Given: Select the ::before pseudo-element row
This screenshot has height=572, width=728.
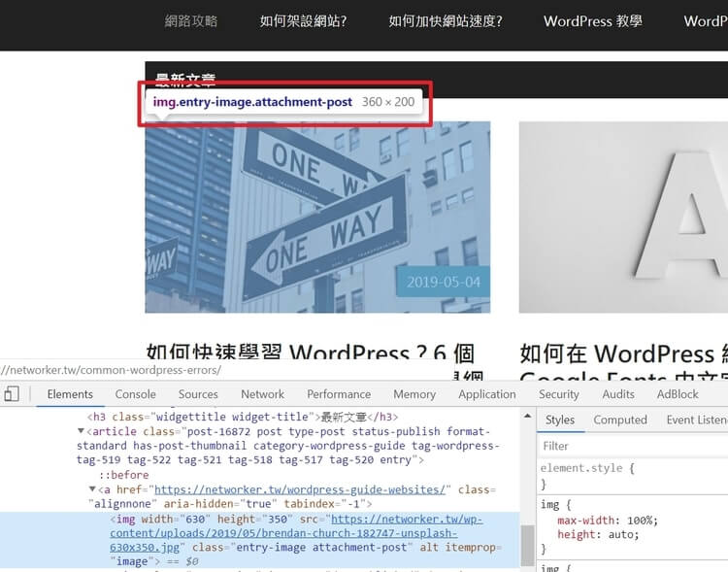Looking at the screenshot, I should (x=123, y=475).
